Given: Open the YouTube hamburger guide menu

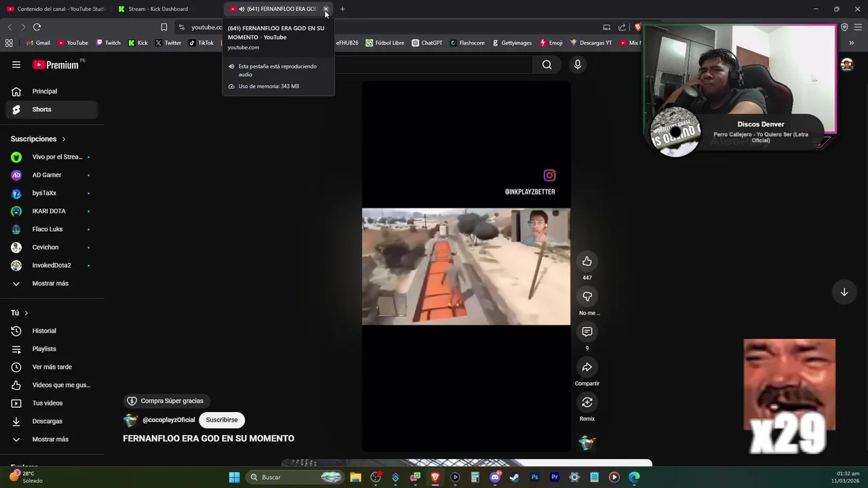Looking at the screenshot, I should pos(16,64).
